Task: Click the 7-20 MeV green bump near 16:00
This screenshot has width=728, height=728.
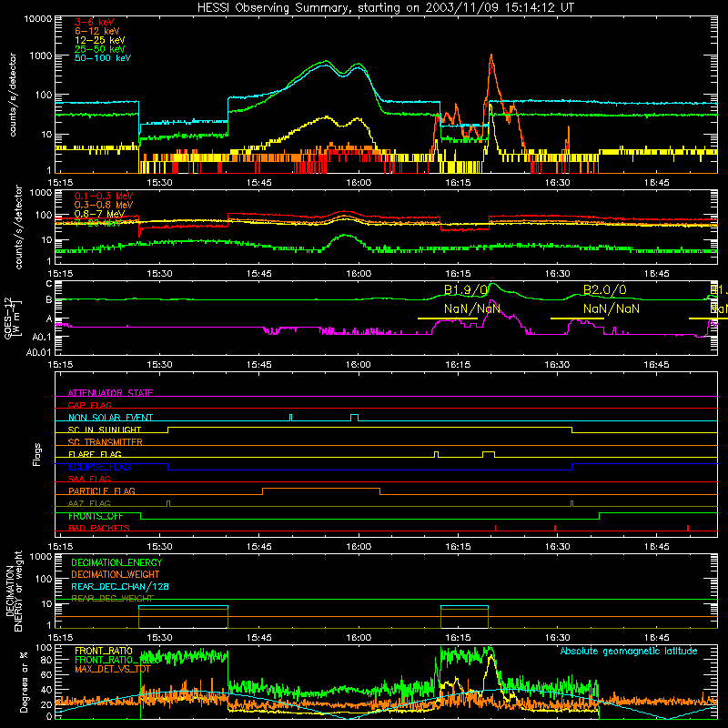Action: tap(345, 237)
